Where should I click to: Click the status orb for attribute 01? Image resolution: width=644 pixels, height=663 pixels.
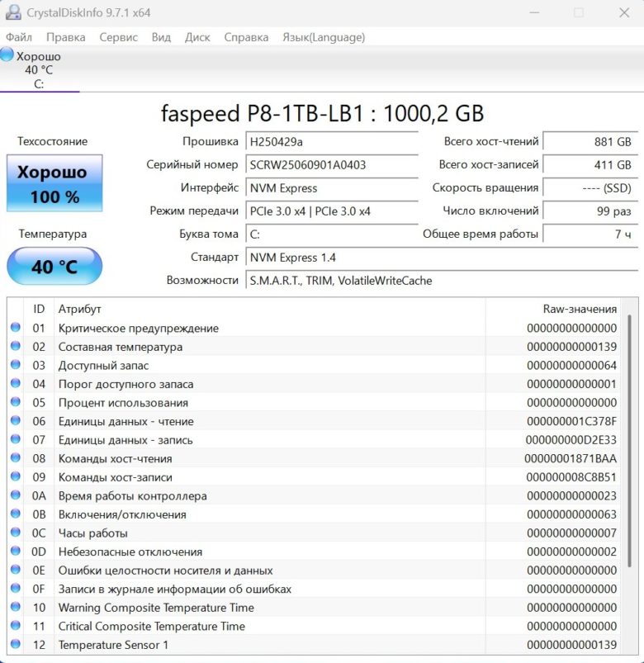(16, 327)
